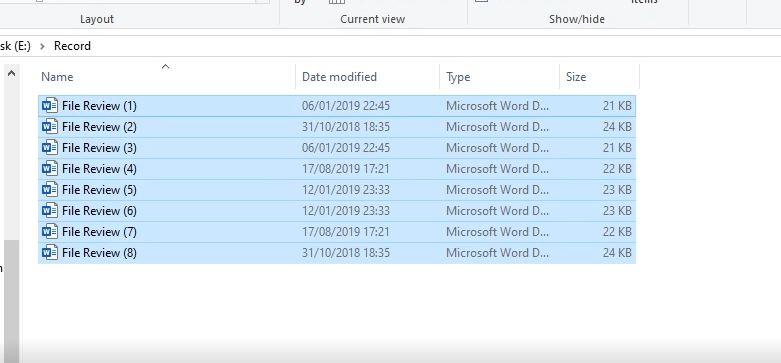781x363 pixels.
Task: Click the date 31/10/2018 18:35 on File Review (8)
Action: coord(346,252)
